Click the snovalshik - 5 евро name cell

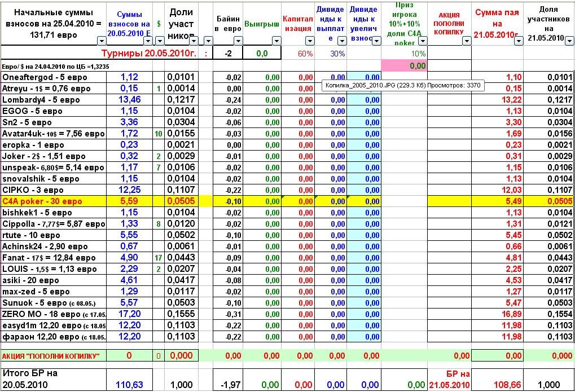(x=54, y=179)
